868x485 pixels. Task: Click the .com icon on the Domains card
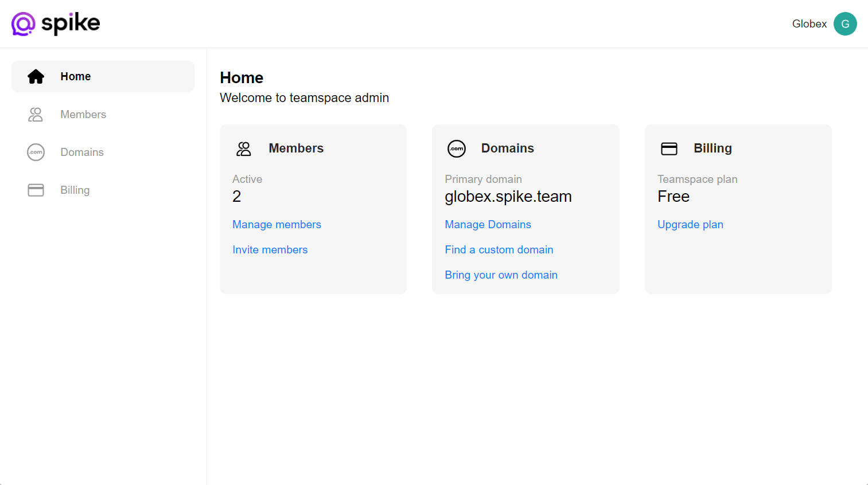(457, 148)
